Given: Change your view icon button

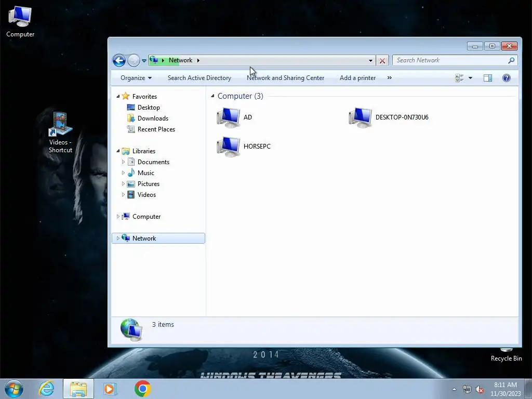Looking at the screenshot, I should click(459, 78).
